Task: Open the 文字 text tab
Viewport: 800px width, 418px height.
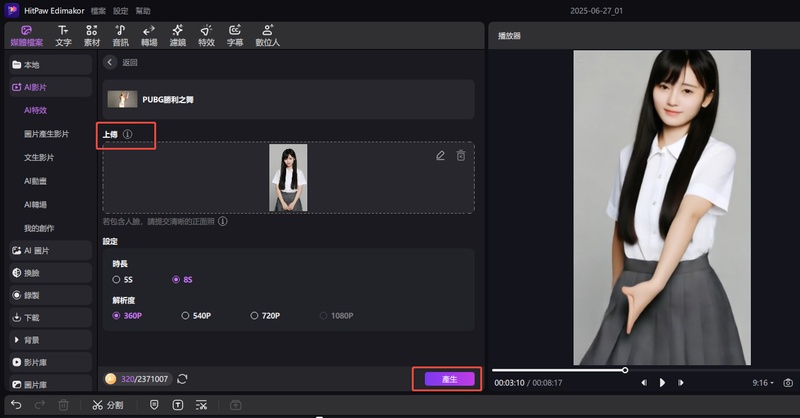Action: [63, 36]
